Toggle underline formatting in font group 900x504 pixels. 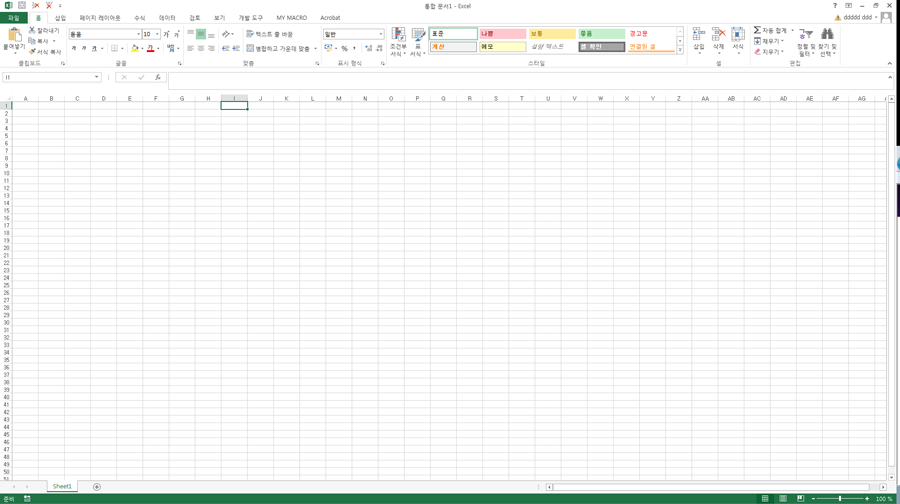pos(94,49)
